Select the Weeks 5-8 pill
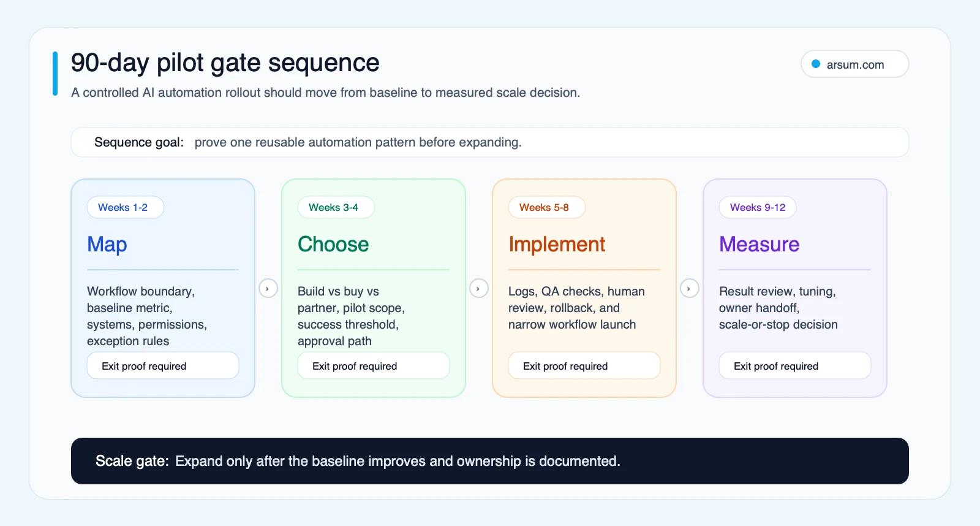 point(547,207)
